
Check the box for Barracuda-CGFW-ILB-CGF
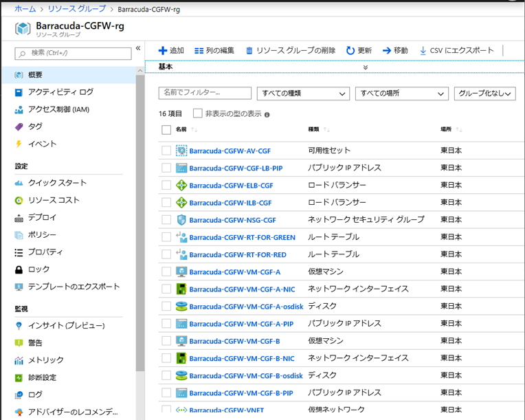coord(166,202)
